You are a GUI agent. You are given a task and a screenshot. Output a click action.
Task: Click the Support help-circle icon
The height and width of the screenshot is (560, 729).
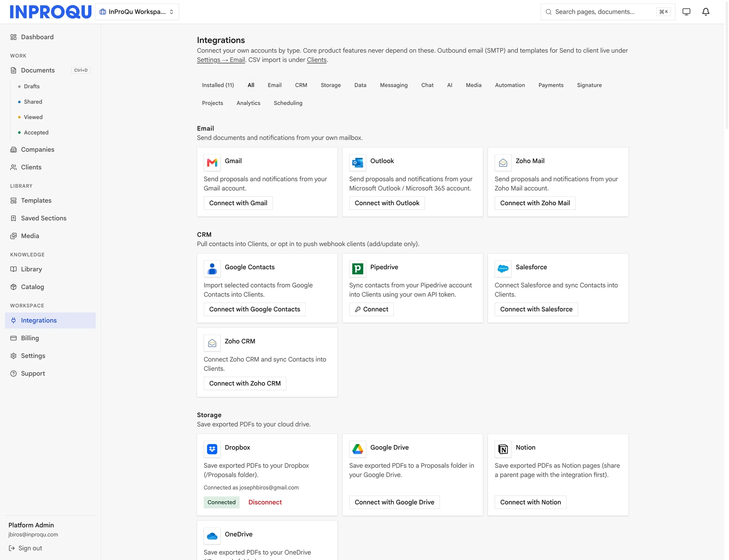point(13,374)
